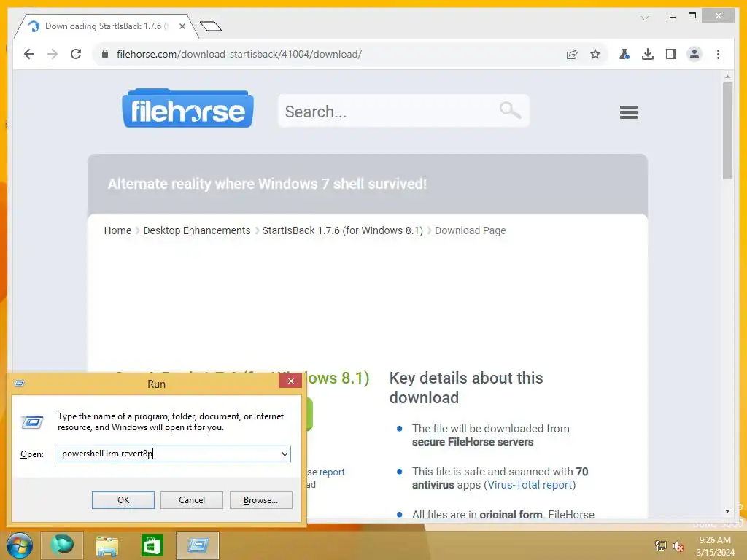
Task: Open the profile avatar menu
Action: tap(694, 54)
